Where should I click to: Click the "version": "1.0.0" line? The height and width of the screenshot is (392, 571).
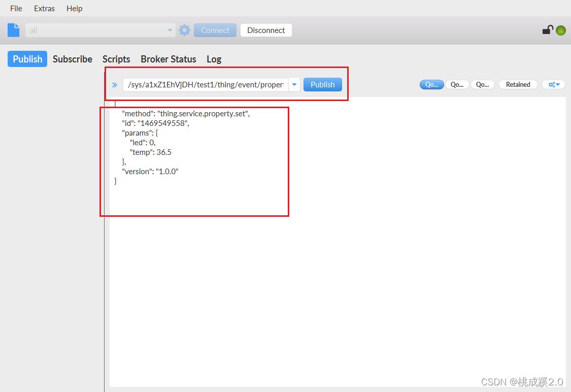pyautogui.click(x=150, y=172)
